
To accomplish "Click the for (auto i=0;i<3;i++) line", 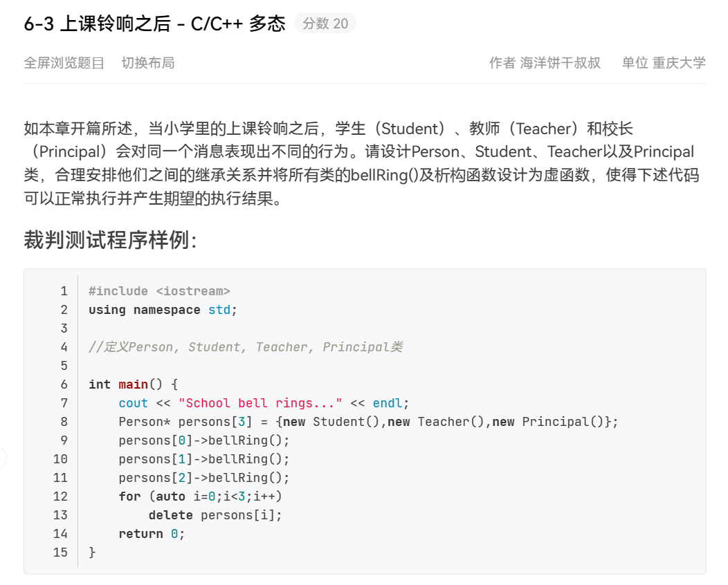I will coord(200,496).
